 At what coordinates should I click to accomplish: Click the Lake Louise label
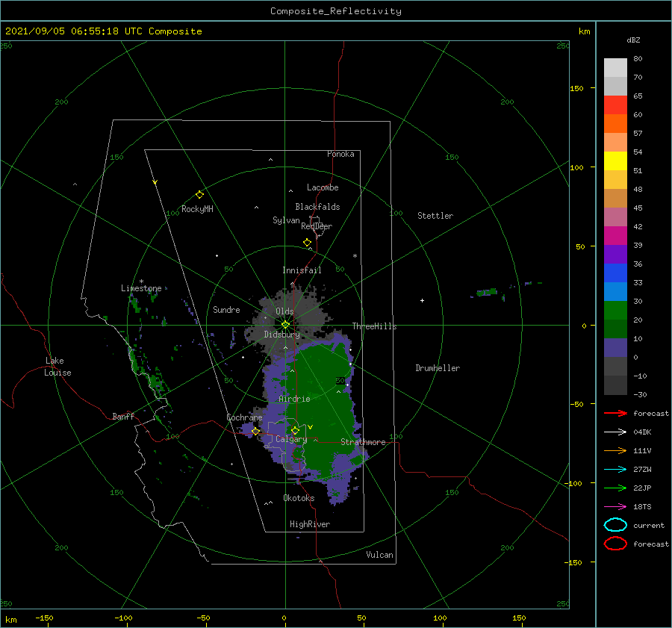coord(57,367)
